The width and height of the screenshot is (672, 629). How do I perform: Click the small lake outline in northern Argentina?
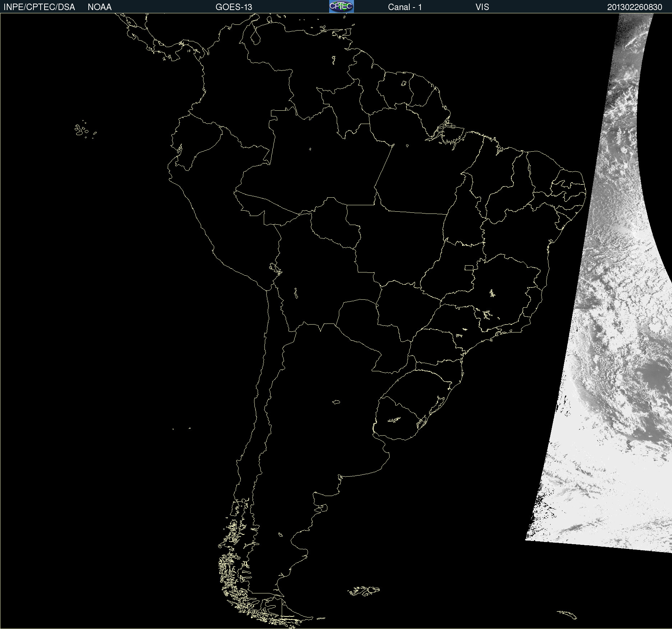coord(336,402)
